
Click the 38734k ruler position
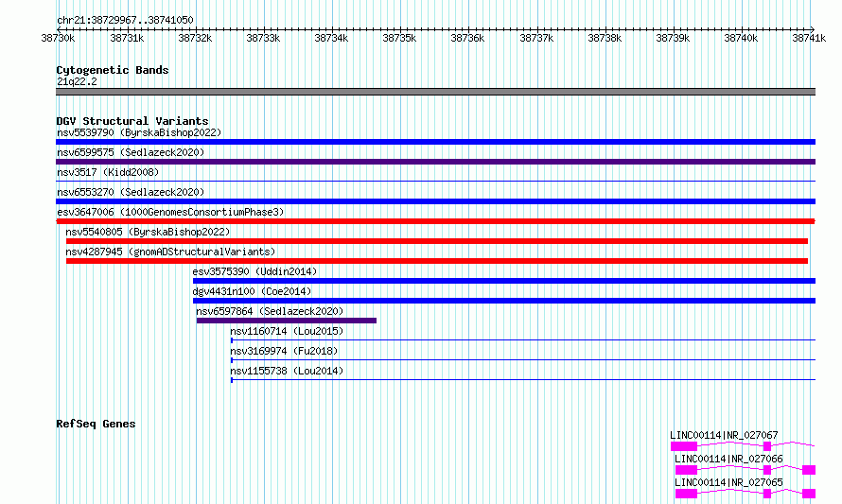click(x=331, y=38)
